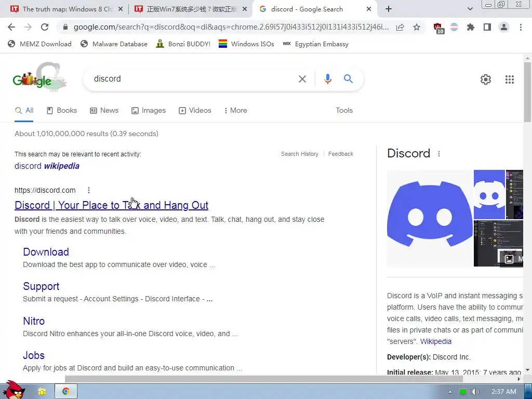Clear the search box with X

(302, 79)
